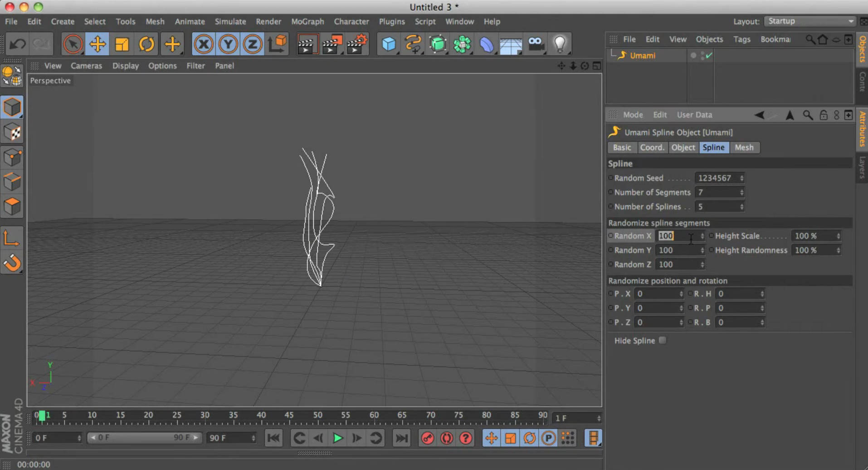The image size is (868, 470).
Task: Select the Rotate tool
Action: pos(146,44)
